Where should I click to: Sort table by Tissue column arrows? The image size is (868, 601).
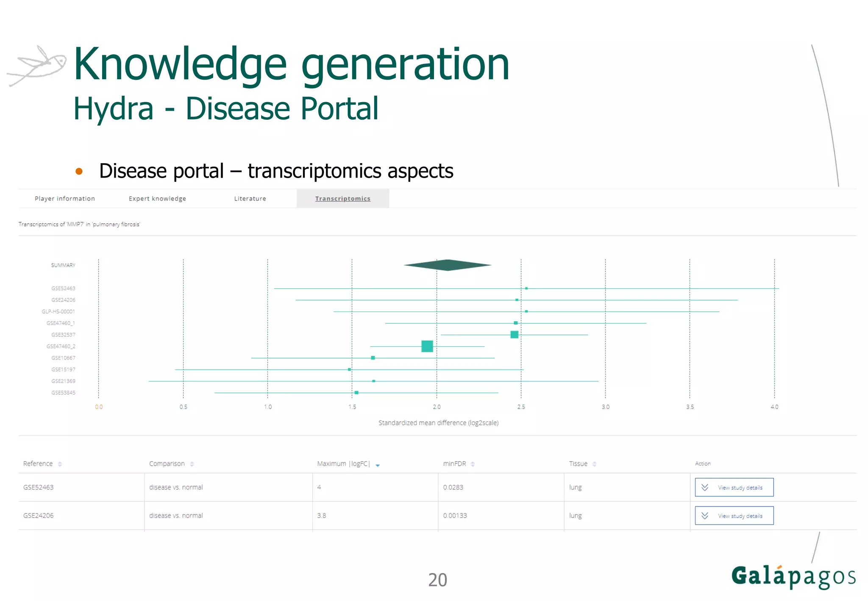point(594,464)
